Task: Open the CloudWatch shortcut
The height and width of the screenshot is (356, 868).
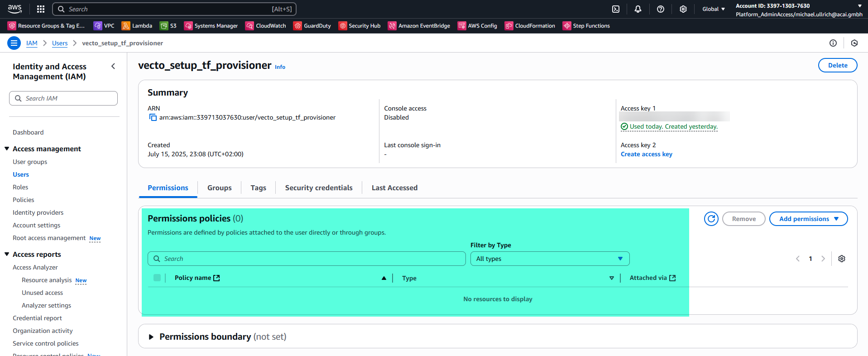Action: [x=266, y=26]
